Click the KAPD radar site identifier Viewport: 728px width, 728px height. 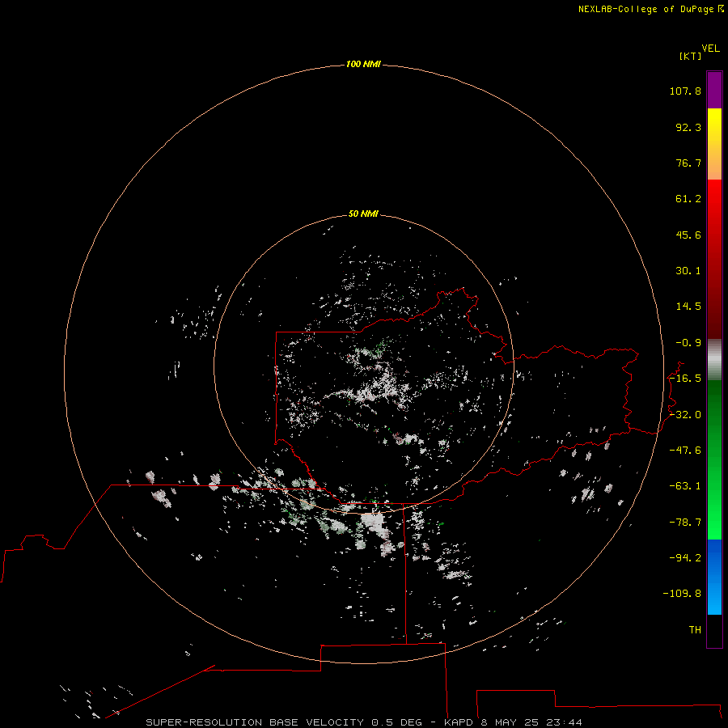[459, 722]
